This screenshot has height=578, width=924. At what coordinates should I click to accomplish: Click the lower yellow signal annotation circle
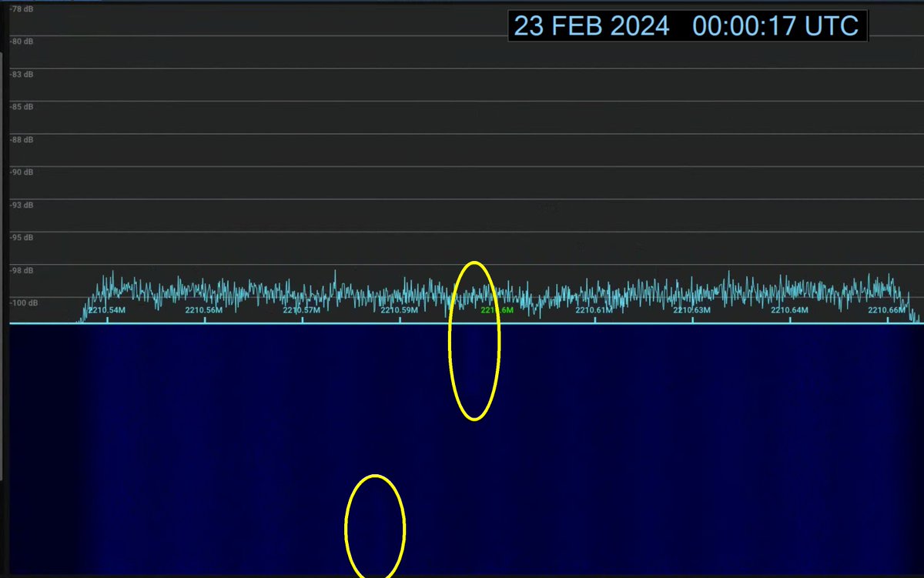pos(375,526)
